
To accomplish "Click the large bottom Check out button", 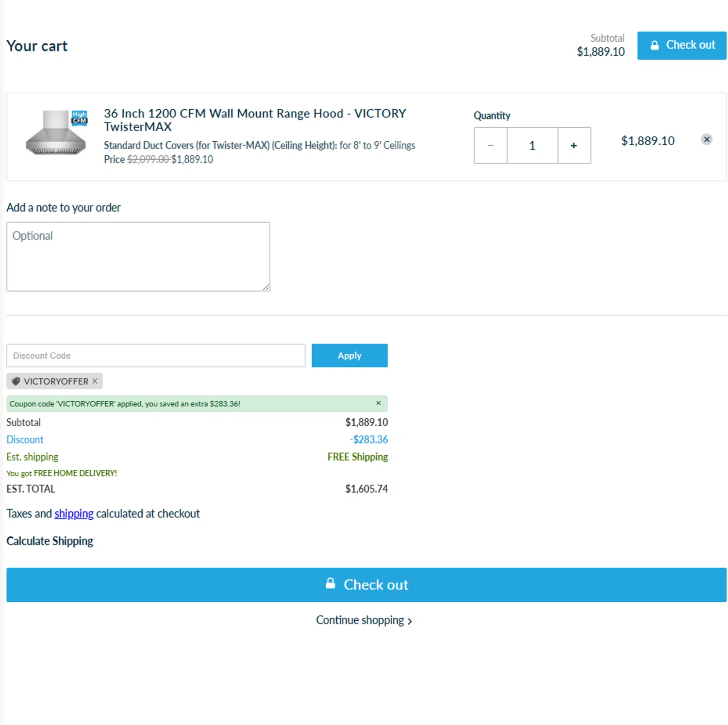I will pyautogui.click(x=366, y=584).
